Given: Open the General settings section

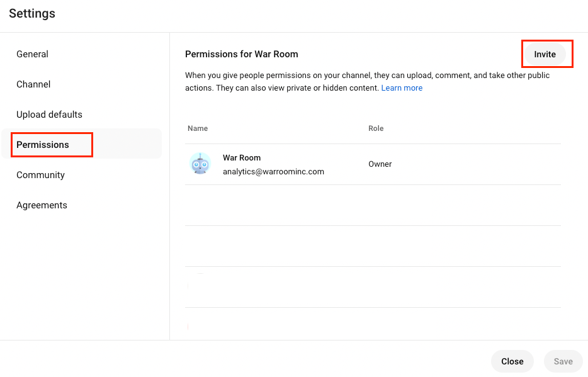Looking at the screenshot, I should click(x=32, y=54).
